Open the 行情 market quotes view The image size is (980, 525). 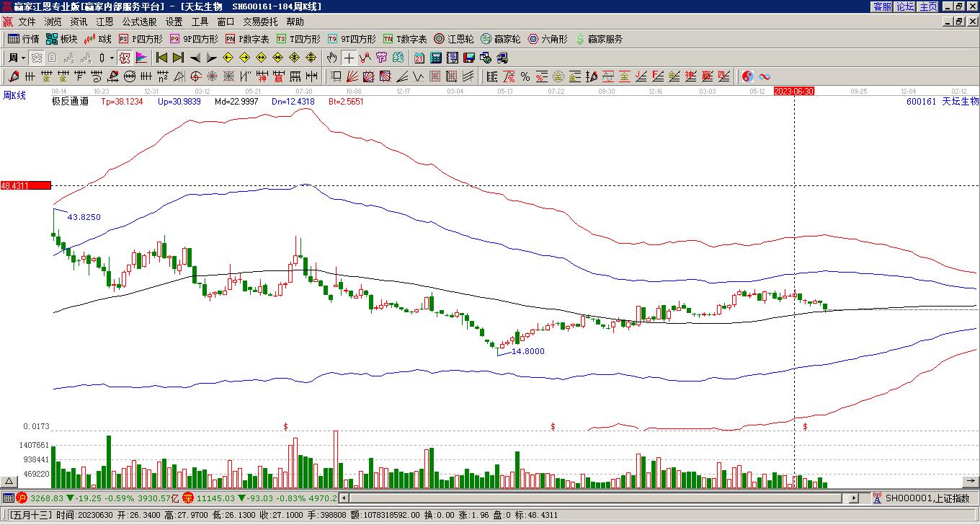(24, 39)
